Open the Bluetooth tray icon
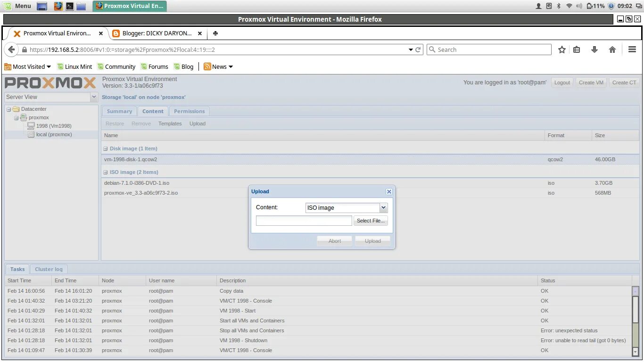 point(559,6)
